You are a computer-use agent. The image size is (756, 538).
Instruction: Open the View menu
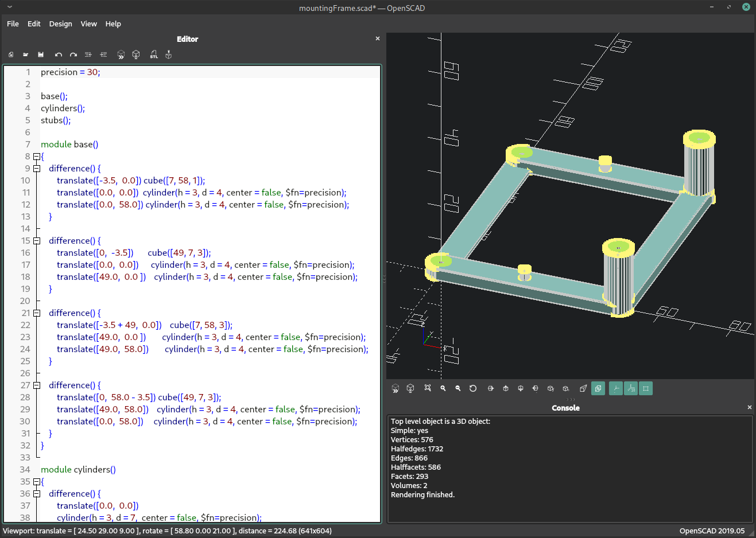point(88,24)
